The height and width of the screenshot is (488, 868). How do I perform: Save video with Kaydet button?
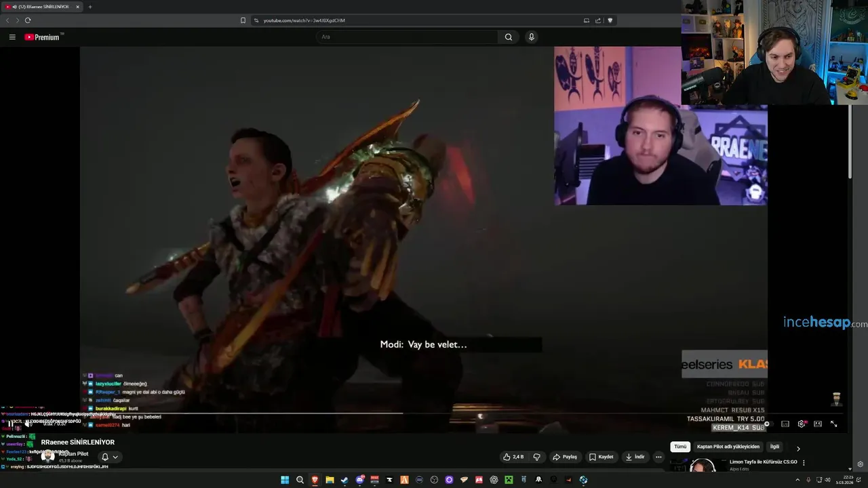(x=601, y=457)
